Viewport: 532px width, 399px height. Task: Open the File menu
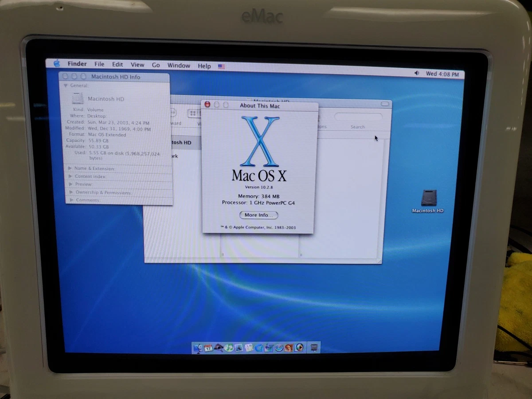point(99,64)
